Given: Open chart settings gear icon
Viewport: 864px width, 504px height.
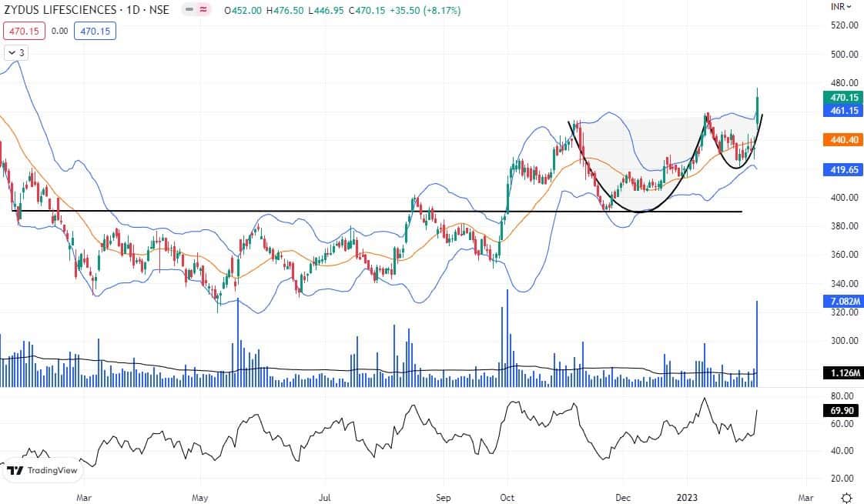Looking at the screenshot, I should [x=846, y=497].
